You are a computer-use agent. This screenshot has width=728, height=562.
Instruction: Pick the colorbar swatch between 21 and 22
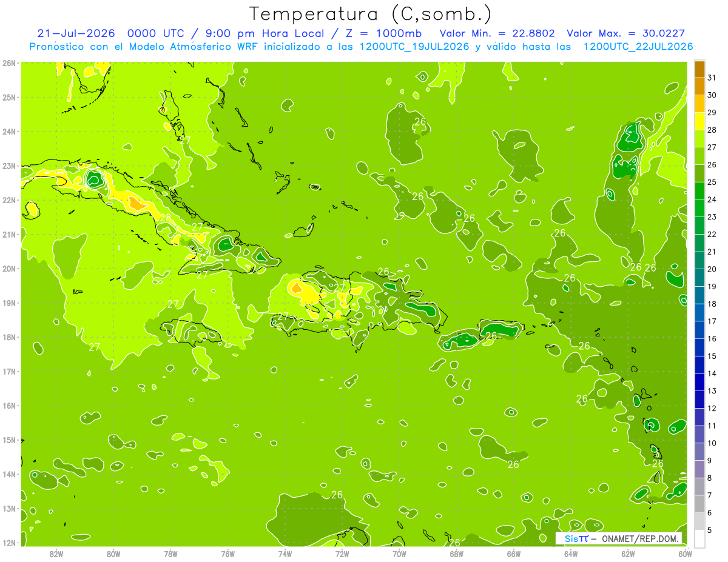coord(699,243)
